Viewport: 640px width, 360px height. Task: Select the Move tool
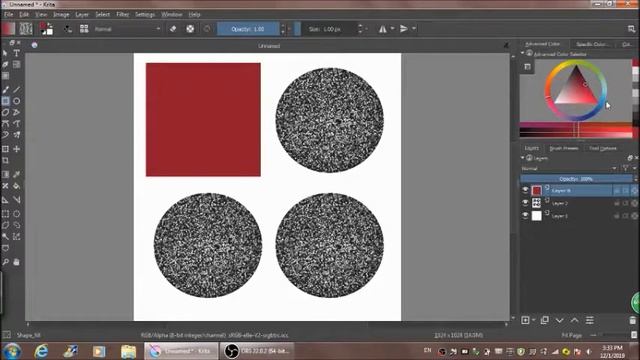pyautogui.click(x=16, y=149)
